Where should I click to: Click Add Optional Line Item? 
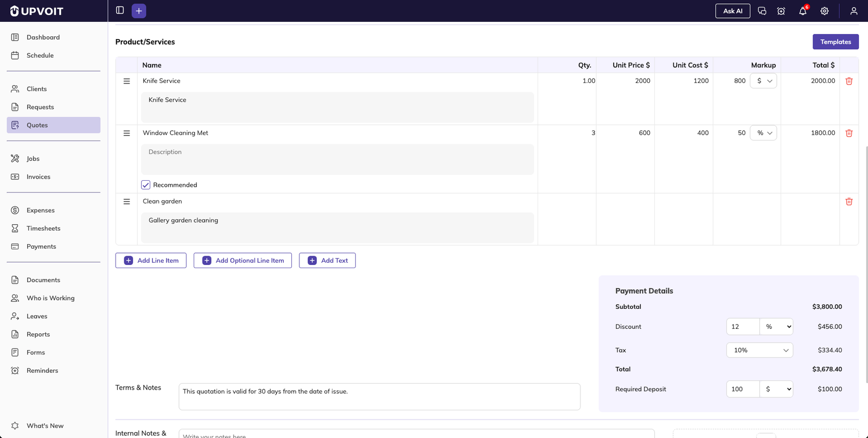242,261
